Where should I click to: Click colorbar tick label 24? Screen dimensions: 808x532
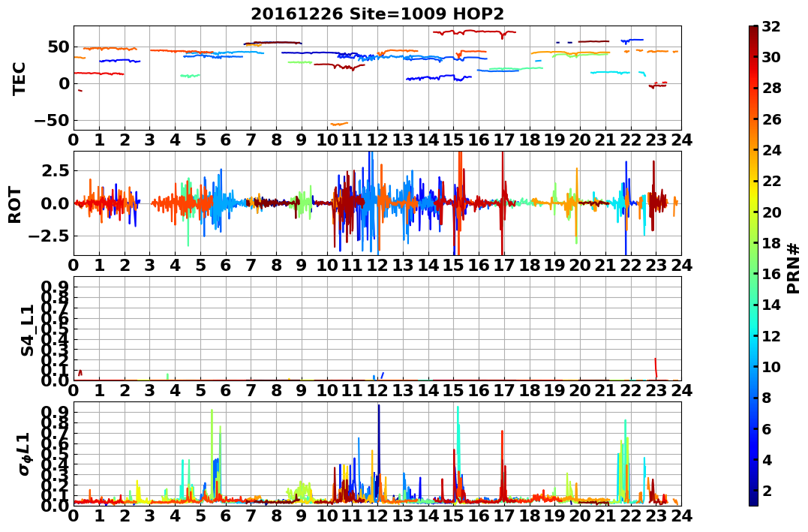click(x=771, y=150)
